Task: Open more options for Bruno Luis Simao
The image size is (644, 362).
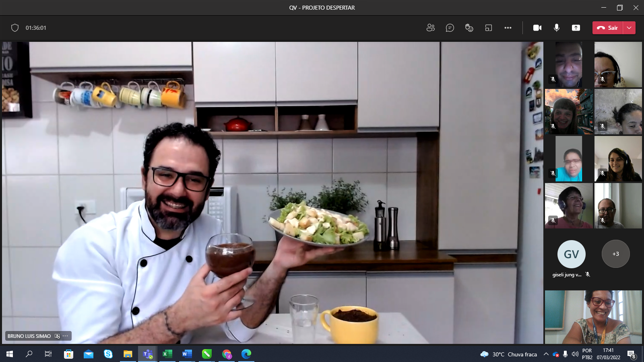Action: (65, 336)
